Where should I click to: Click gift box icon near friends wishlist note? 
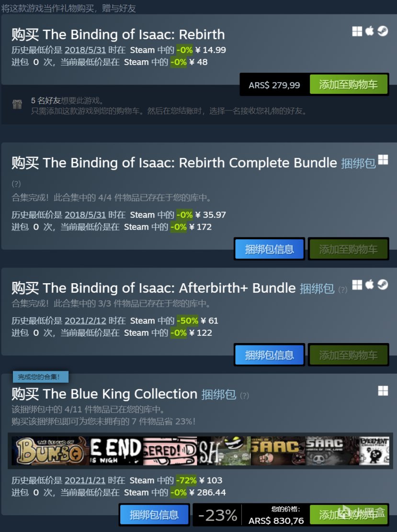17,104
